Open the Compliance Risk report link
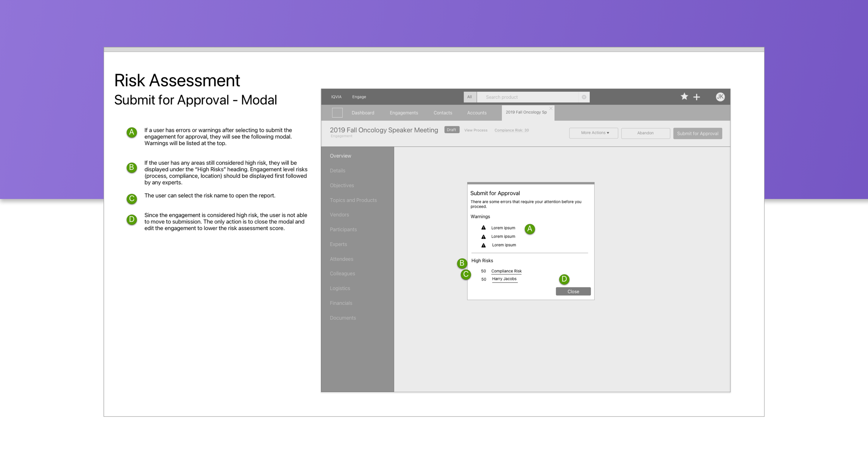The height and width of the screenshot is (464, 868). pos(506,271)
